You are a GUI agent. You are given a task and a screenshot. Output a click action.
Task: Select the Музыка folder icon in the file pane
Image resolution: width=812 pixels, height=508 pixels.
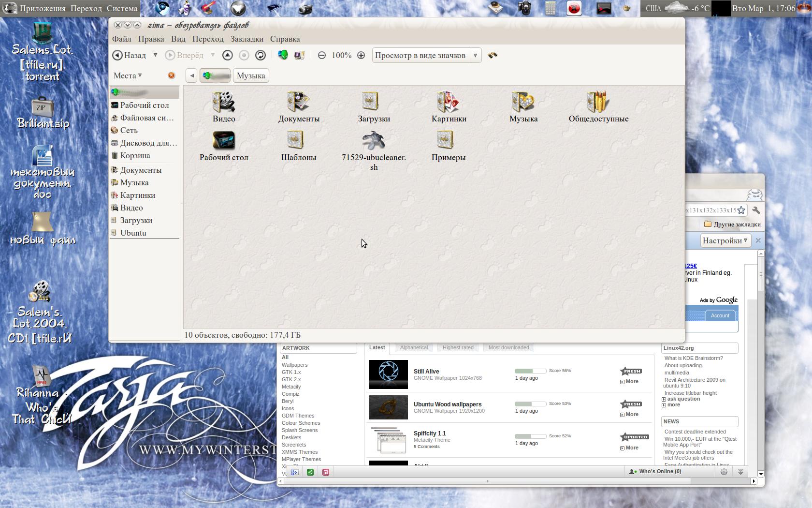(523, 107)
